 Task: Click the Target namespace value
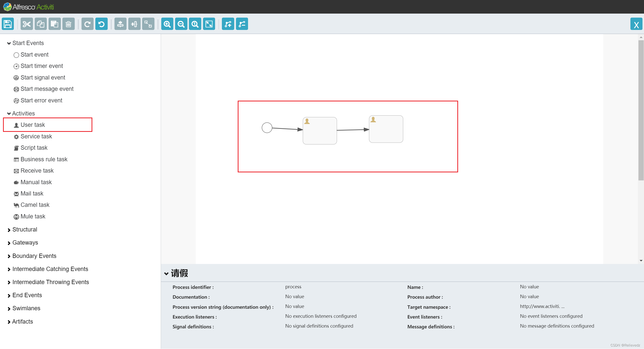542,306
